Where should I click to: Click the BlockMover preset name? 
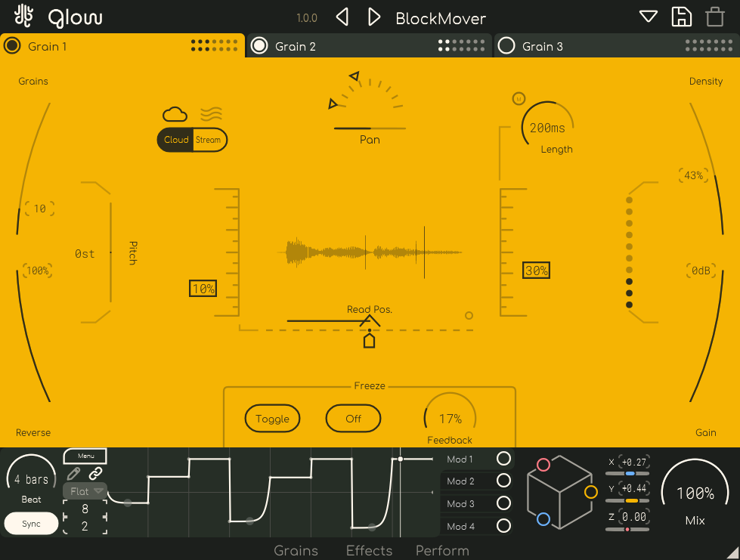tap(441, 18)
